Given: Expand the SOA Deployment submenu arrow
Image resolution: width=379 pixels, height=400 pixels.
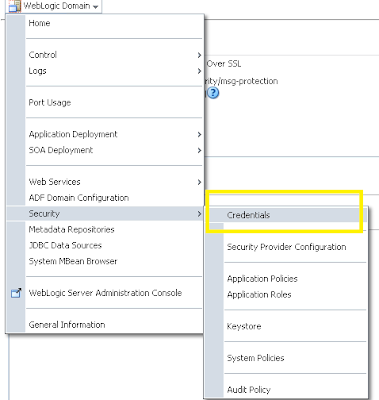Looking at the screenshot, I should pyautogui.click(x=199, y=150).
